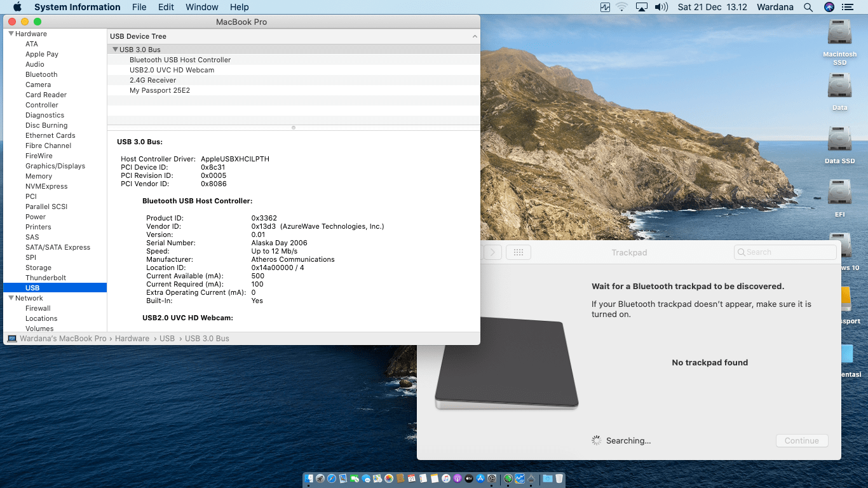
Task: Open System Preferences gear in Dock
Action: coord(492,478)
